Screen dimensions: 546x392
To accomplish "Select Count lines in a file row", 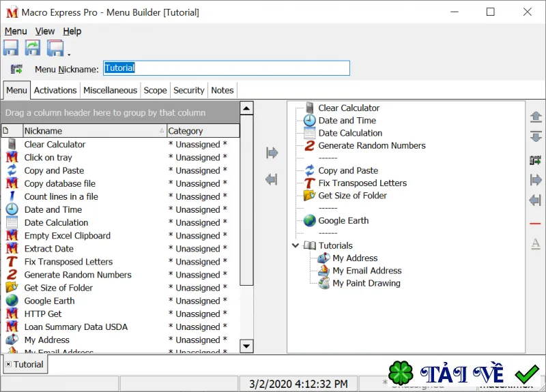I will coord(121,196).
